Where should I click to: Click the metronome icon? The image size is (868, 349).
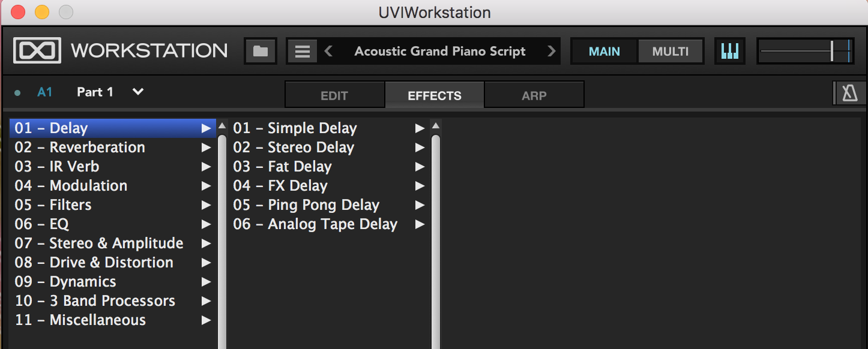pos(850,93)
